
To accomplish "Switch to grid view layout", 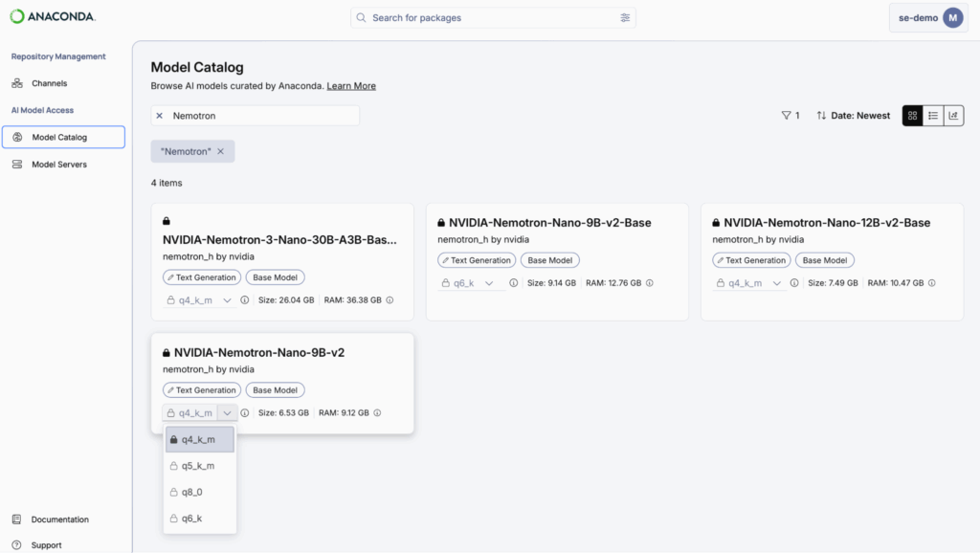I will 912,116.
